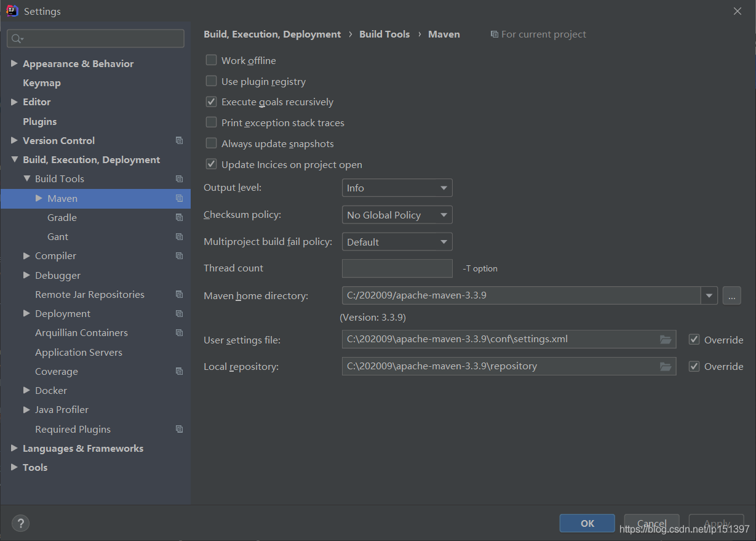756x541 pixels.
Task: Open the Checksum policy dropdown
Action: tap(397, 215)
